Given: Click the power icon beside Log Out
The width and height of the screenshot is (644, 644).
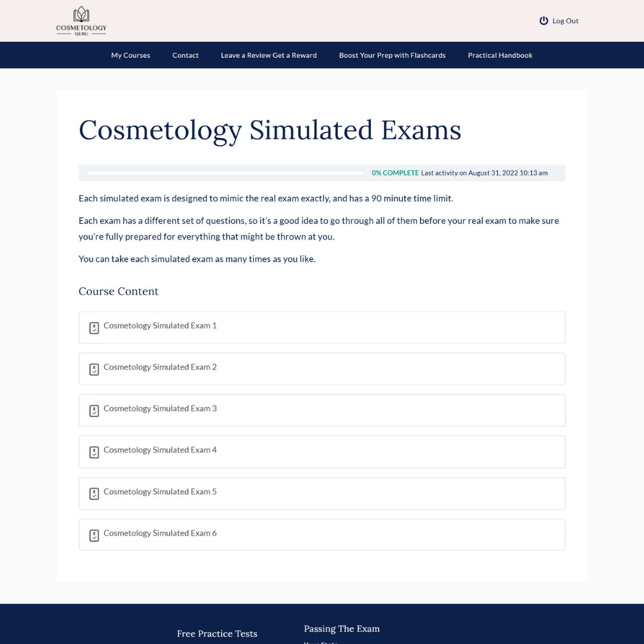Looking at the screenshot, I should 543,20.
